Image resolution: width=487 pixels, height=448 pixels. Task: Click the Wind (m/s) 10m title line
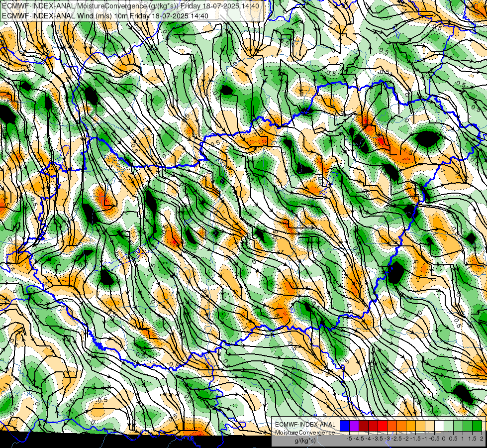(x=105, y=15)
